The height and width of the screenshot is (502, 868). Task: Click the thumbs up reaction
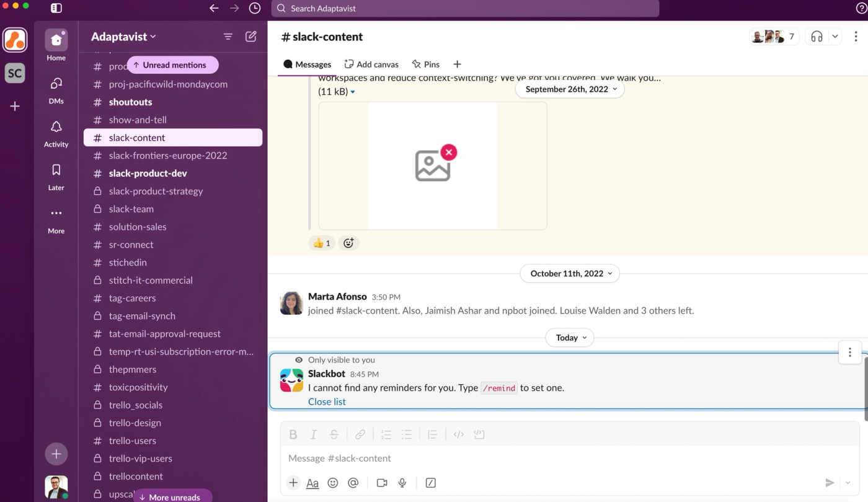pos(322,243)
